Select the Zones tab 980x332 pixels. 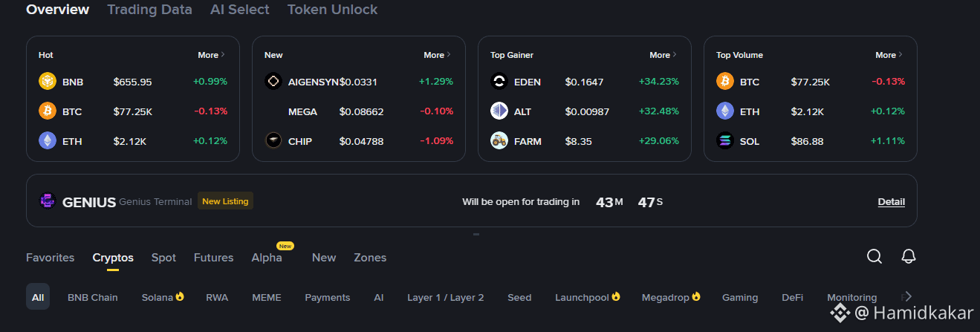click(x=370, y=258)
